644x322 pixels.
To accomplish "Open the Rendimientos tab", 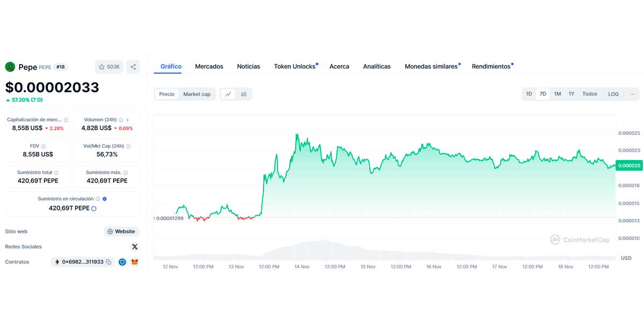I will click(491, 67).
